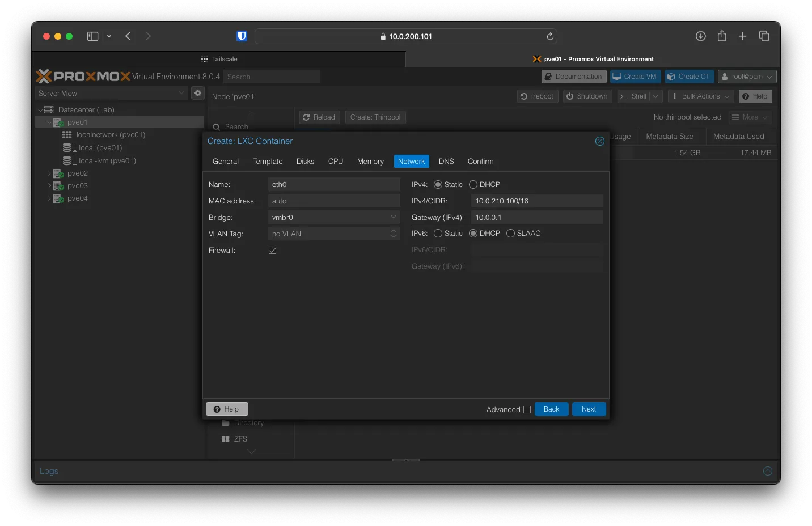This screenshot has height=526, width=812.
Task: Switch to the General tab
Action: [226, 162]
